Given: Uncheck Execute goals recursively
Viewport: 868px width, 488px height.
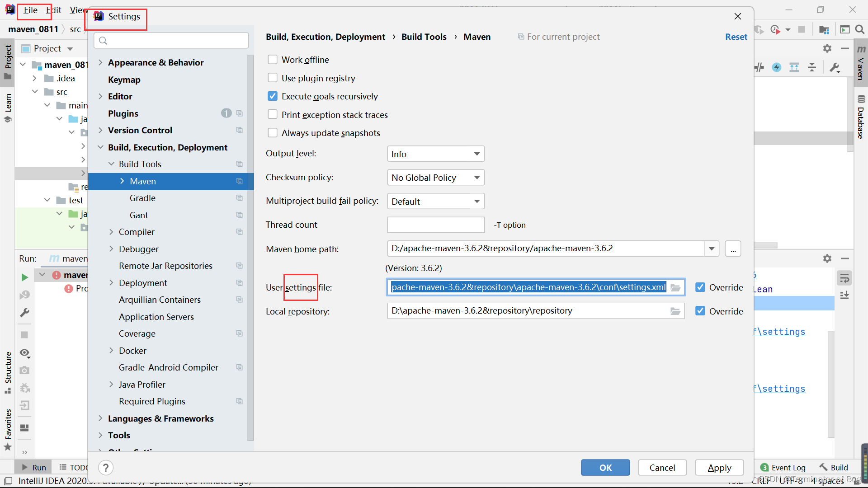Looking at the screenshot, I should pyautogui.click(x=273, y=96).
